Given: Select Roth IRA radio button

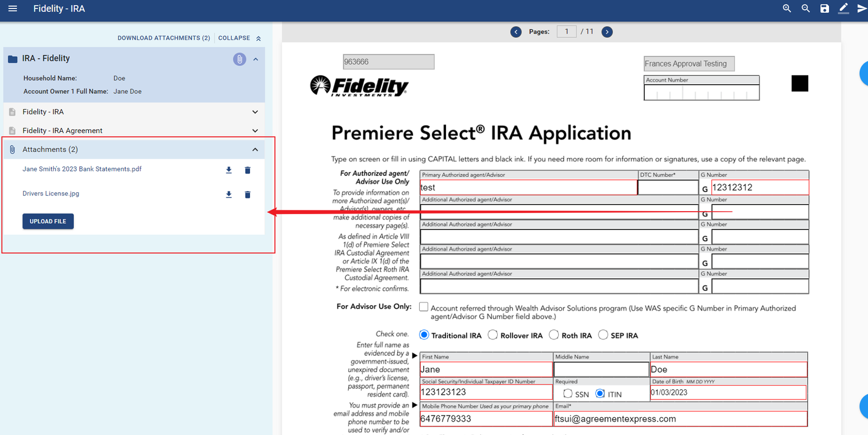Looking at the screenshot, I should 554,335.
